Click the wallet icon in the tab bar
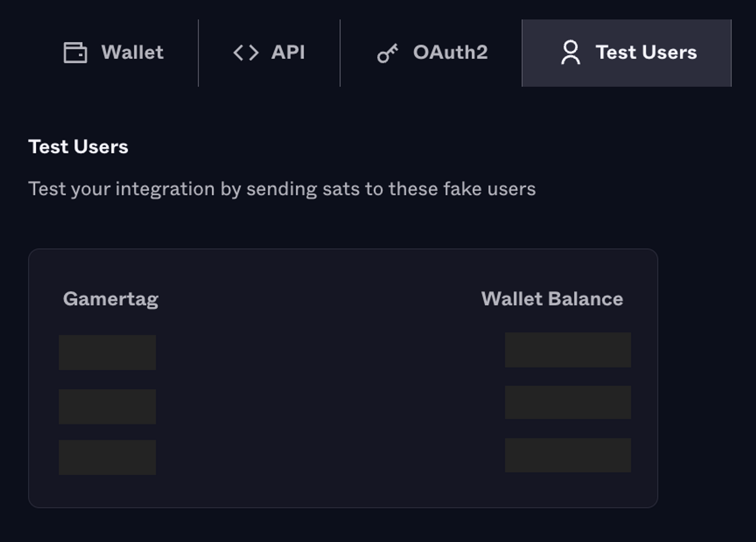Viewport: 756px width, 542px height. tap(75, 53)
